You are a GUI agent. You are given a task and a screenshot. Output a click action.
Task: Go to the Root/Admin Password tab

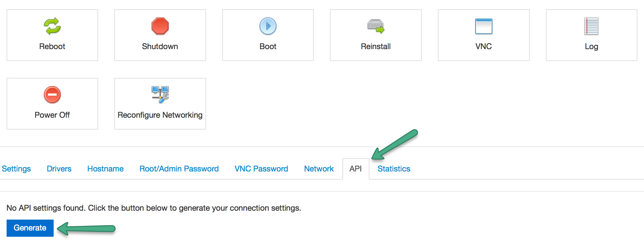coord(179,169)
